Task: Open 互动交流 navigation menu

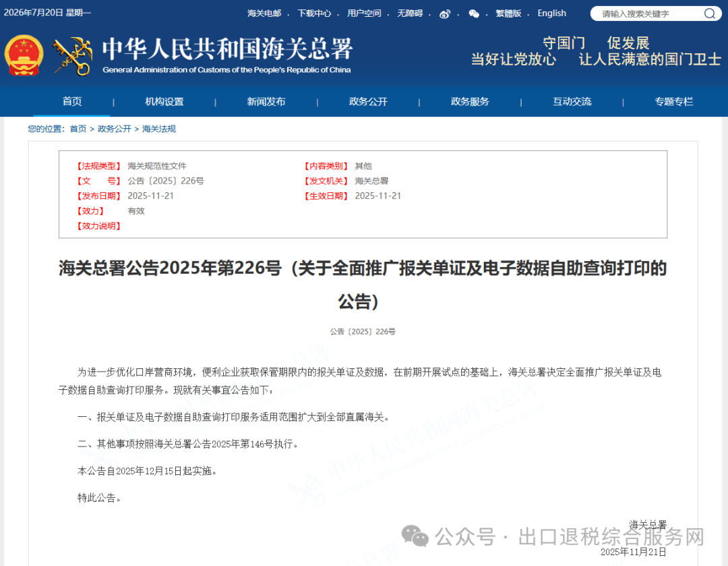Action: (572, 101)
